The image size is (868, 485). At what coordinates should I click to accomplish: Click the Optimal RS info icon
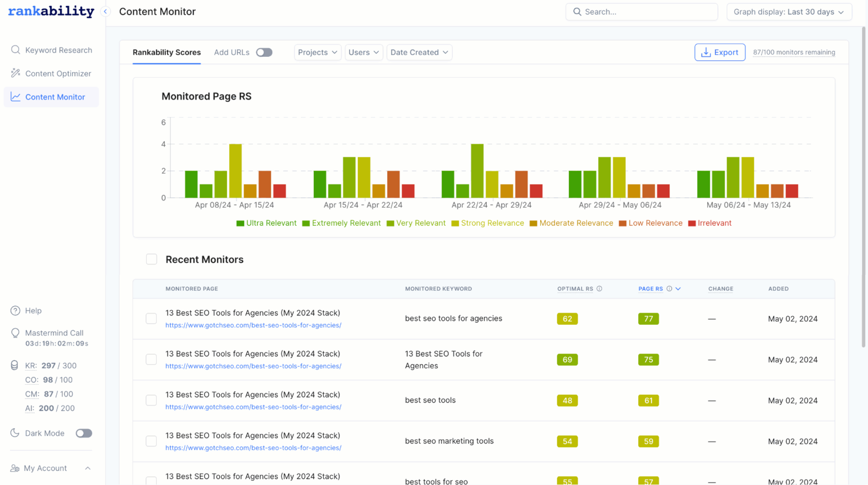pyautogui.click(x=599, y=289)
